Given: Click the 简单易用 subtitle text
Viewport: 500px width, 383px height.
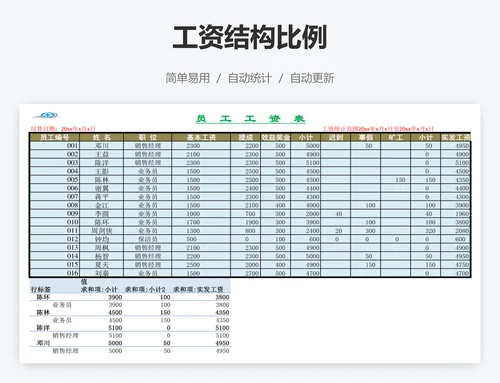Looking at the screenshot, I should tap(188, 78).
